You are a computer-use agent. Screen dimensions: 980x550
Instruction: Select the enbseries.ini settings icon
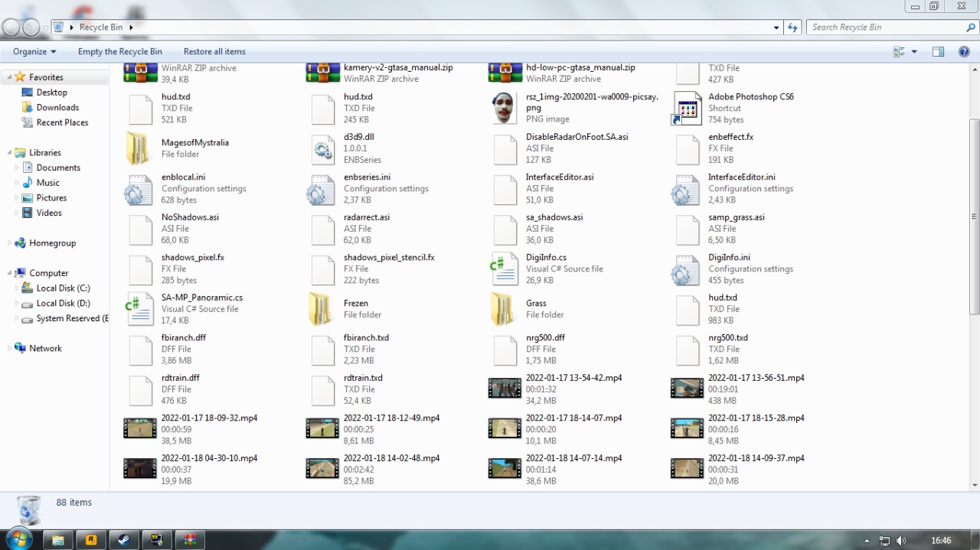pos(321,190)
